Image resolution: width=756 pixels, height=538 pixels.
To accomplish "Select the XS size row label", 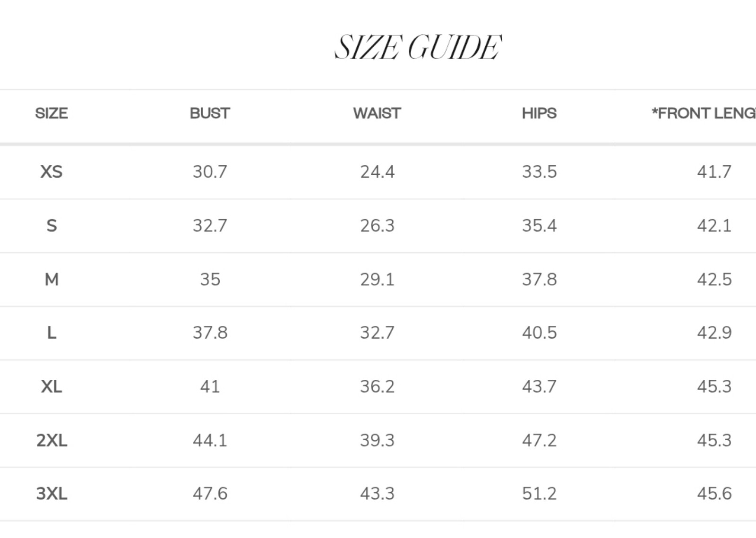I will point(52,171).
